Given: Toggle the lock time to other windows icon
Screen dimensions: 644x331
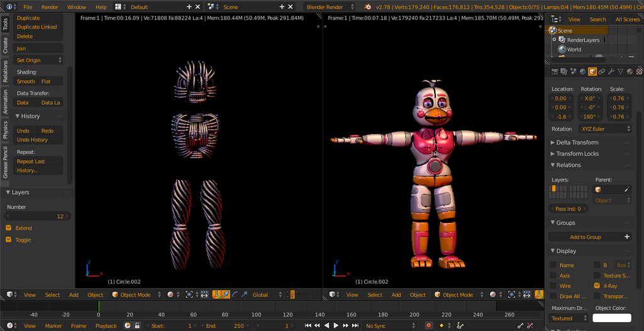Looking at the screenshot, I should (137, 326).
